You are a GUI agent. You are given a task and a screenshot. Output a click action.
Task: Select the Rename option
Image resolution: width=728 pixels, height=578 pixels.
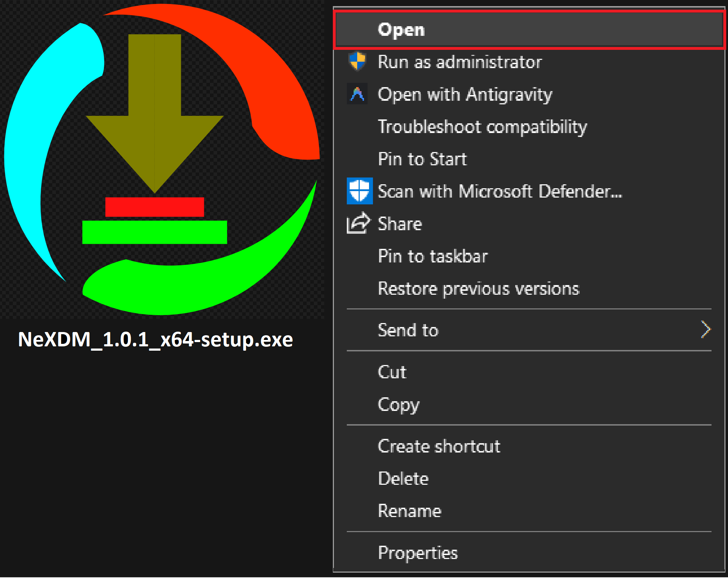pos(409,511)
